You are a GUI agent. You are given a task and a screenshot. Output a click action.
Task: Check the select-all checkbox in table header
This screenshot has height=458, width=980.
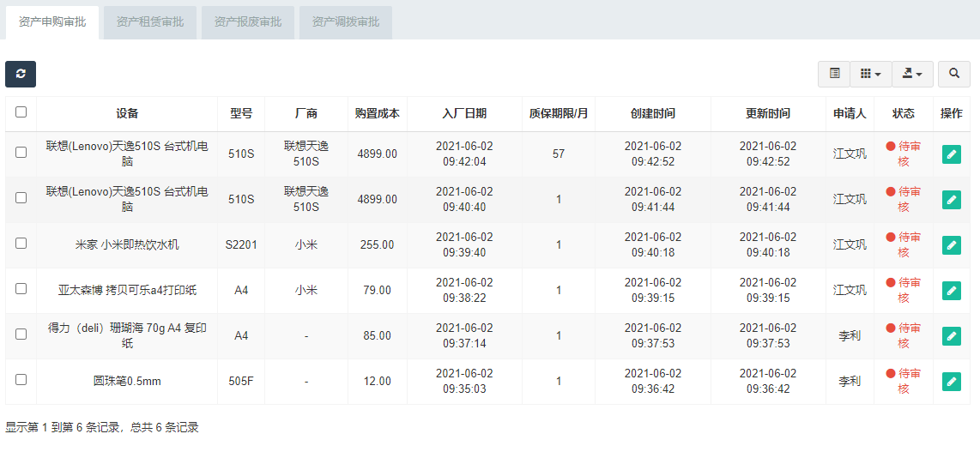21,111
